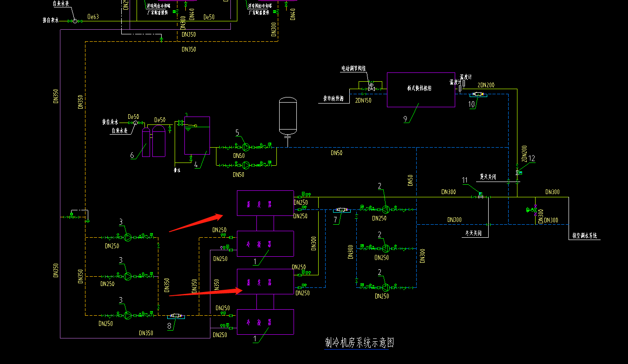Click callout number 5
The height and width of the screenshot is (364, 628).
click(237, 133)
